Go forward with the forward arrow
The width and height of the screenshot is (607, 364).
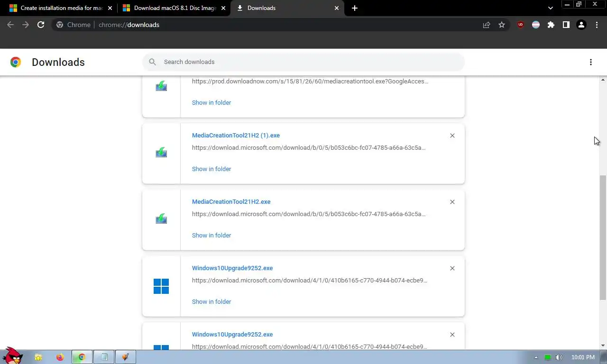[x=26, y=25]
